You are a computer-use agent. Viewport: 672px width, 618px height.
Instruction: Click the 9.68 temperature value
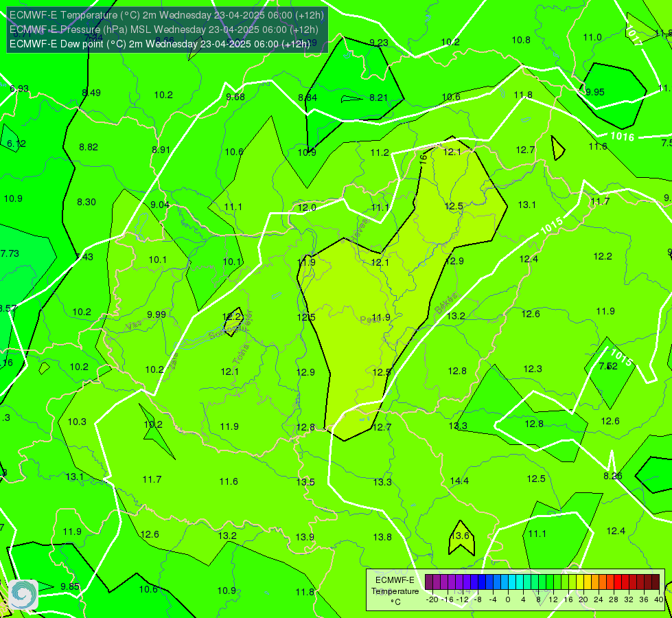pos(235,97)
